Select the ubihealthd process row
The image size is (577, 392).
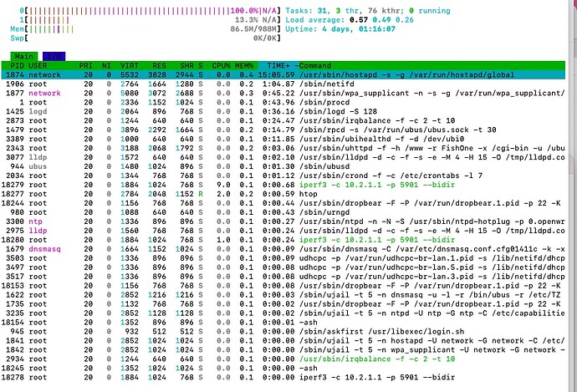point(283,139)
